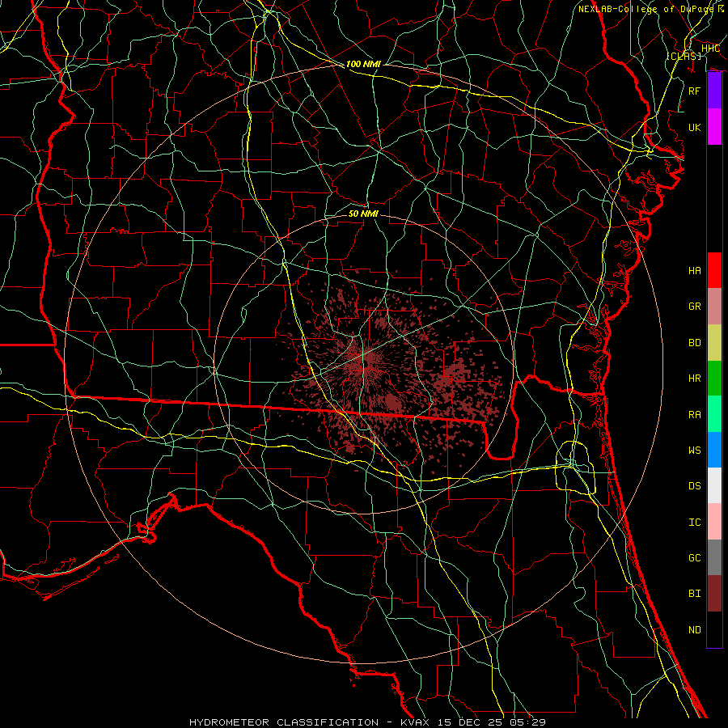The height and width of the screenshot is (728, 728).
Task: Click the DS white legend swatch
Action: 714,485
